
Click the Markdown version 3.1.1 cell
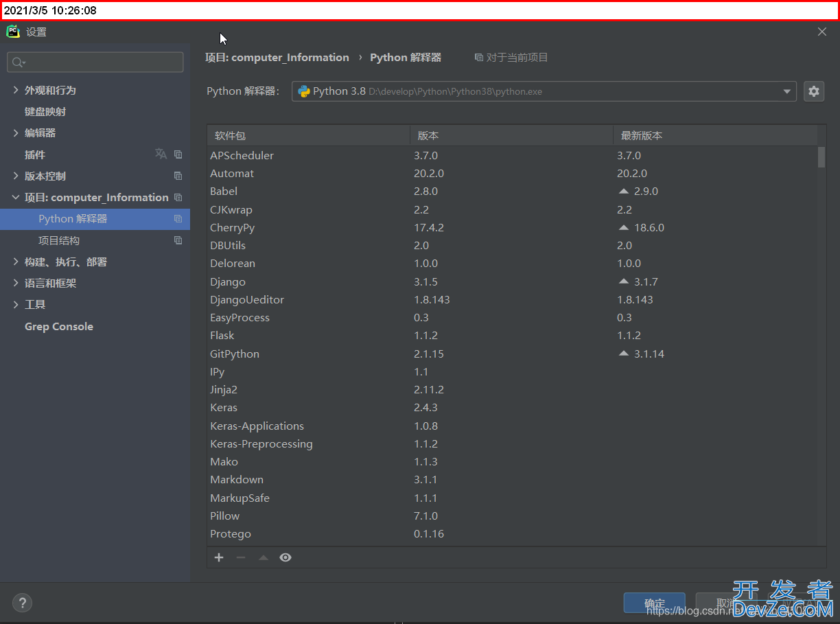pos(425,479)
